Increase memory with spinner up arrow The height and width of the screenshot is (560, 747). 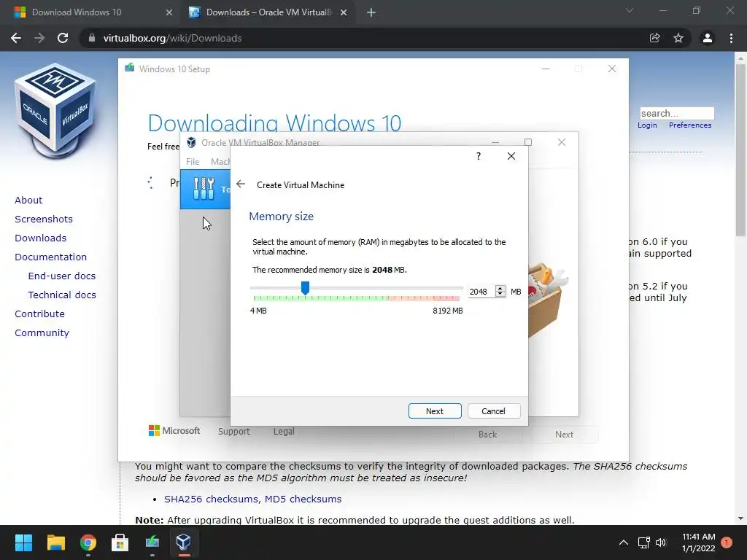pyautogui.click(x=500, y=289)
